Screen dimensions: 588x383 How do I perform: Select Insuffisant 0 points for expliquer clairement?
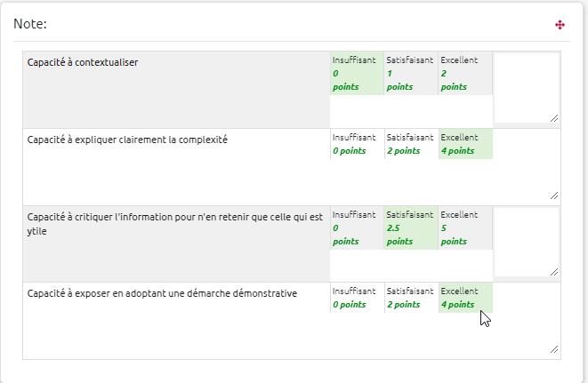(x=356, y=144)
